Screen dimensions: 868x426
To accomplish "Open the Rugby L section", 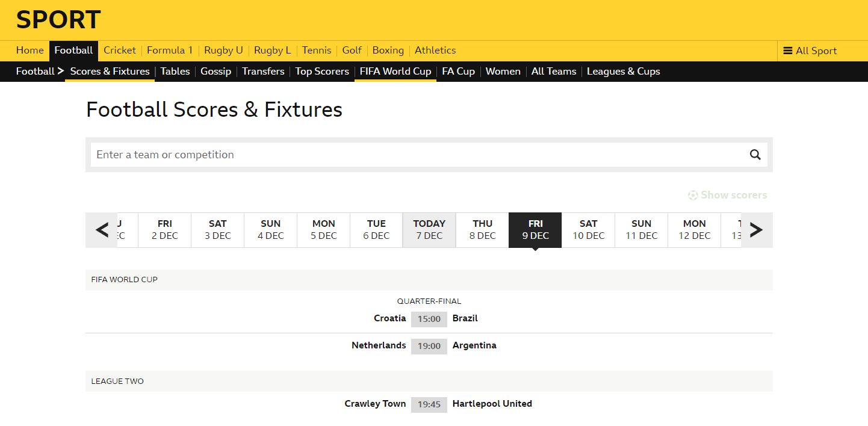I will [272, 51].
